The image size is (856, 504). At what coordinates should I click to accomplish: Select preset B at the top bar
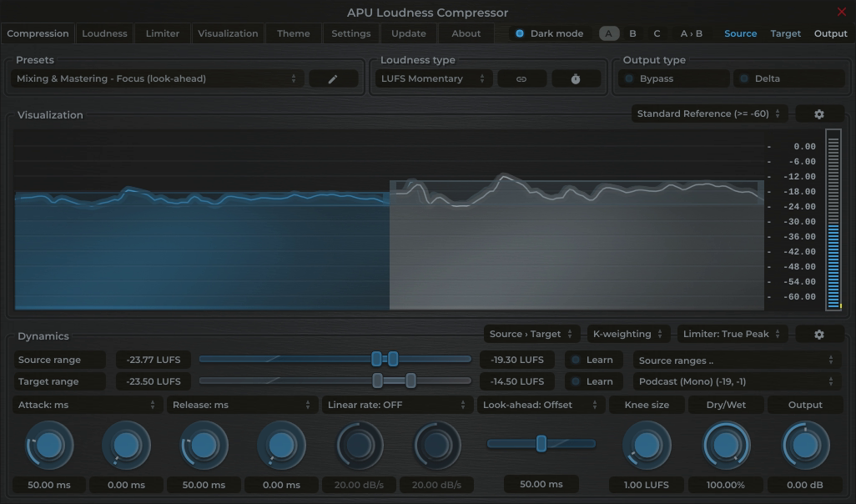632,33
